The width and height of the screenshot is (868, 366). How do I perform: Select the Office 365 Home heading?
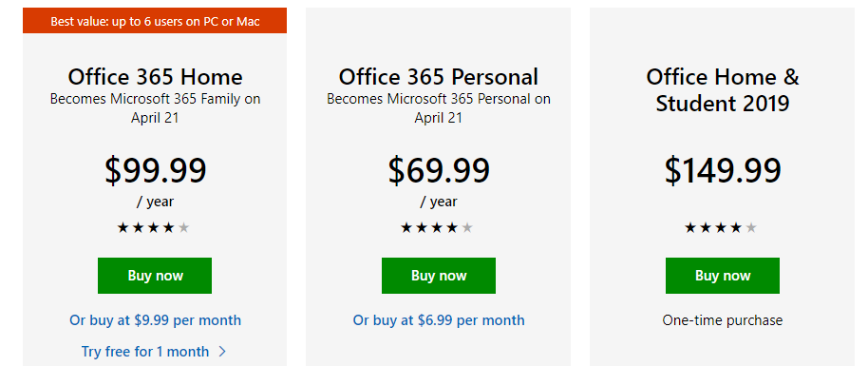tap(155, 76)
